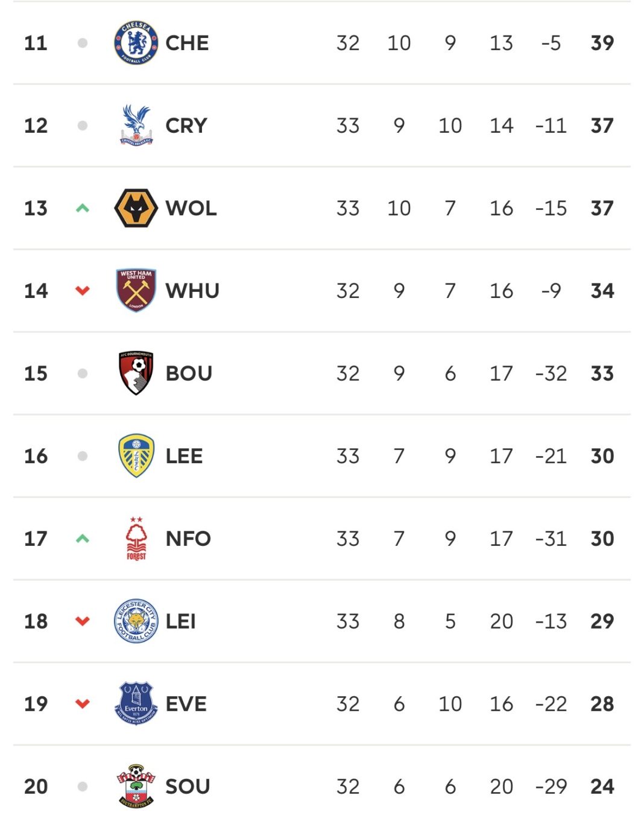This screenshot has height=824, width=644.
Task: Click the Chelsea club crest
Action: click(x=136, y=43)
